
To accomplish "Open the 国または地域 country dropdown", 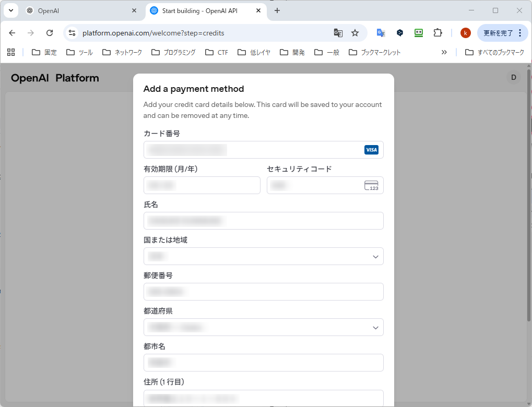I will [x=263, y=256].
